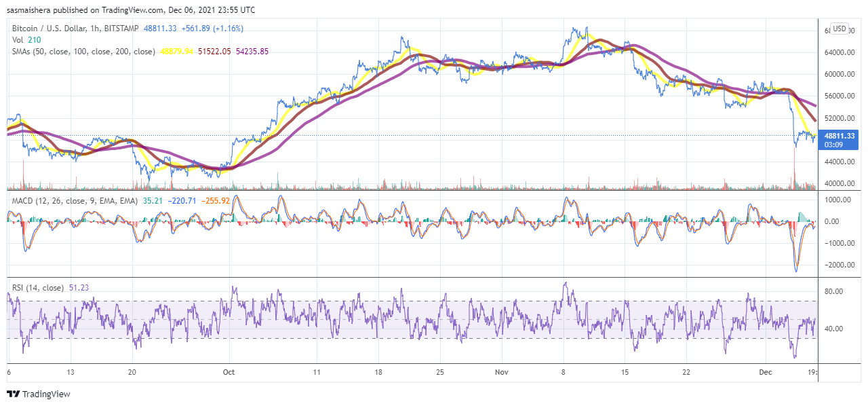Click the Dec label on the time axis
This screenshot has width=868, height=406.
click(x=766, y=372)
